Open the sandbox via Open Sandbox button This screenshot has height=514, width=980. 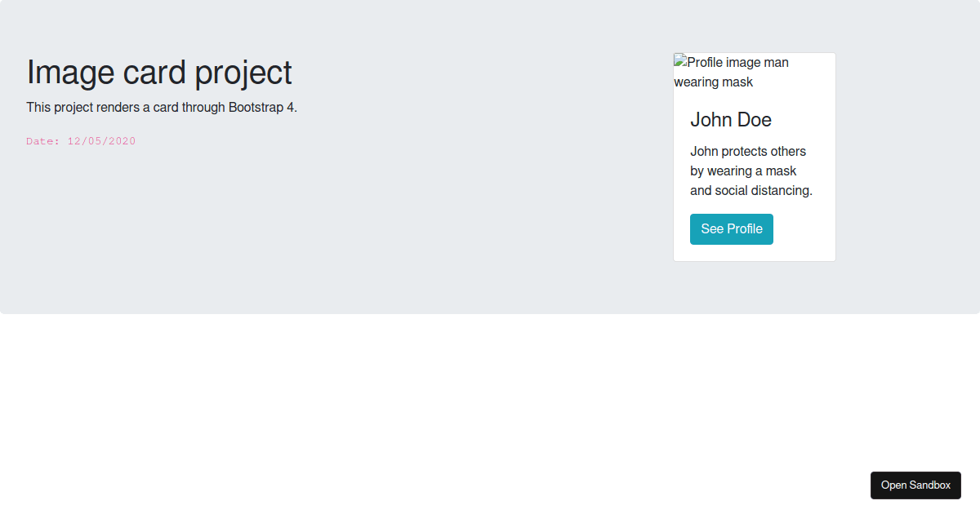[915, 485]
